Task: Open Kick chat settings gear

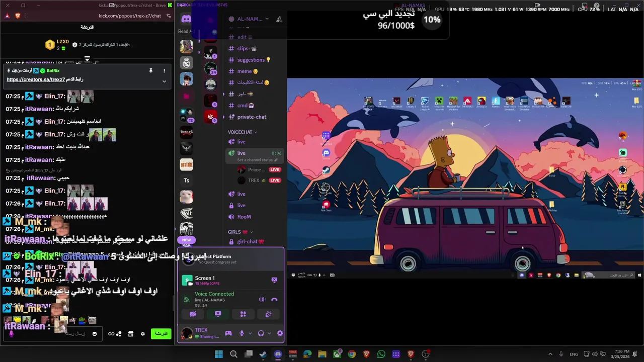Action: coord(143,334)
